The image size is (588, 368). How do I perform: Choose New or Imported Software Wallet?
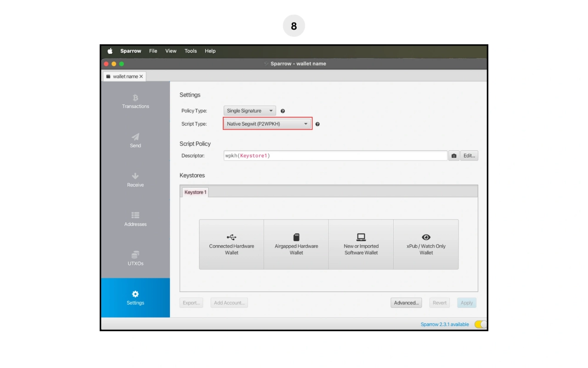coord(361,244)
